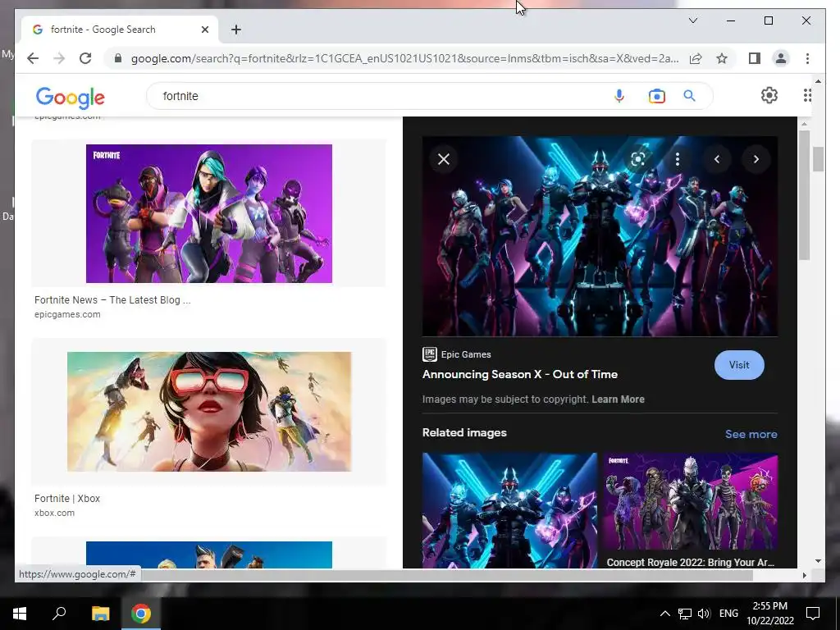Show hidden system tray icons
This screenshot has height=630, width=840.
coord(664,614)
